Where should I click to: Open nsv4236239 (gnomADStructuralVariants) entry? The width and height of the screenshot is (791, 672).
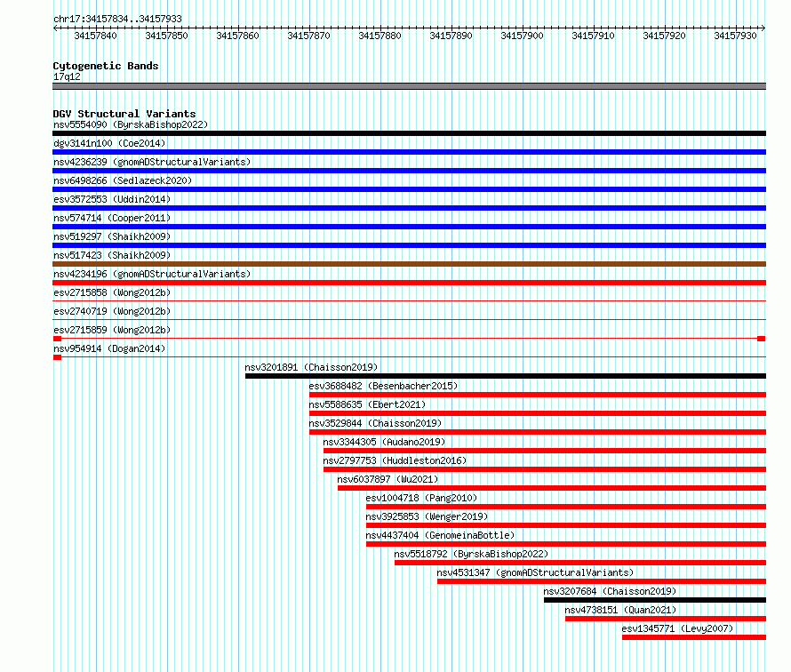point(152,162)
